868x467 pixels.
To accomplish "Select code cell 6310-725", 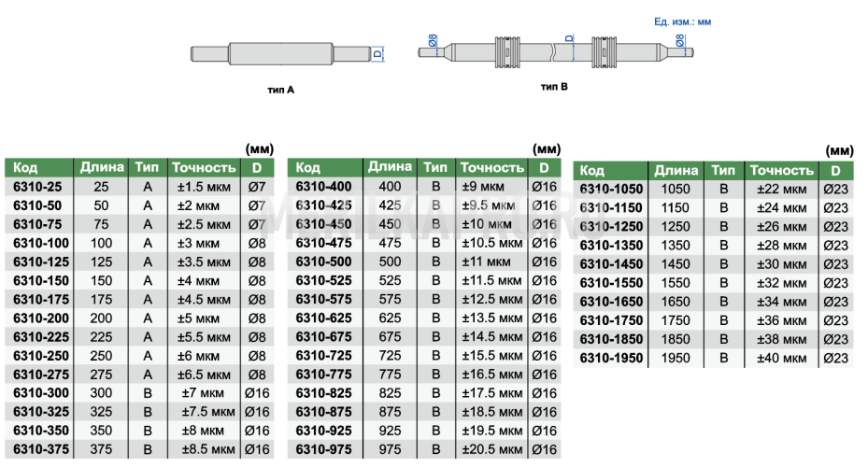I will pyautogui.click(x=325, y=356).
